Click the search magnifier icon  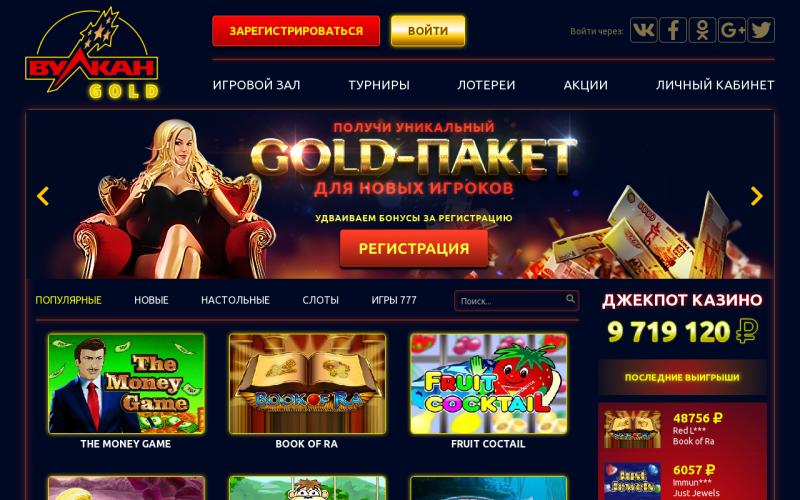570,299
